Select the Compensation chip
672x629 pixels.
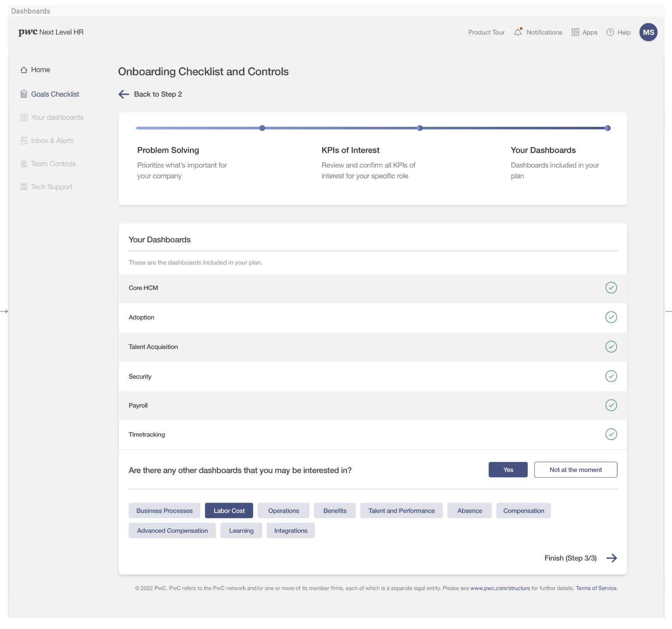523,510
